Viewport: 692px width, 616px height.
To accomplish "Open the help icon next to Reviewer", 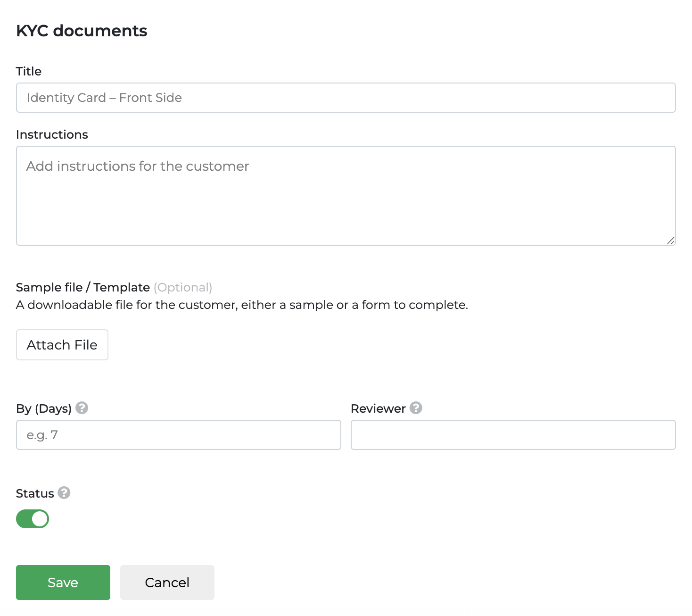I will coord(416,408).
